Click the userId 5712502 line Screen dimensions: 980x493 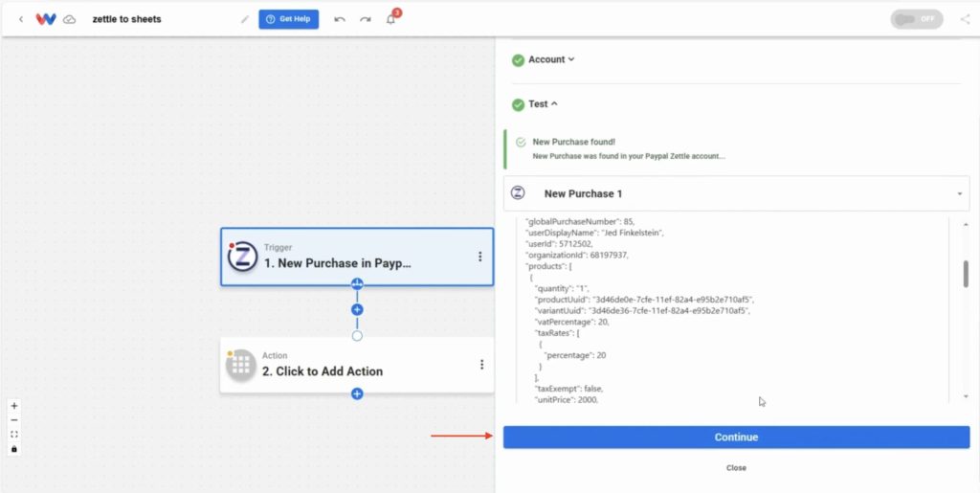[x=559, y=244]
